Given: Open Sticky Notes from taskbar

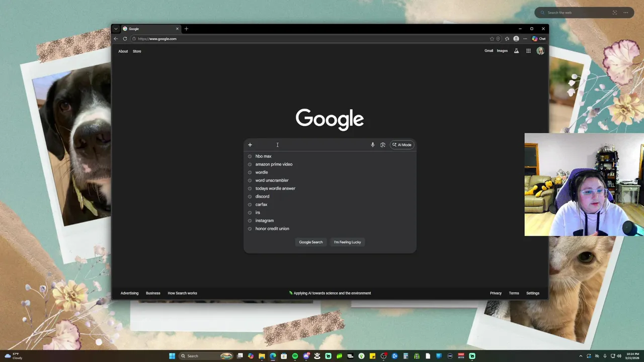Looking at the screenshot, I should (x=372, y=356).
